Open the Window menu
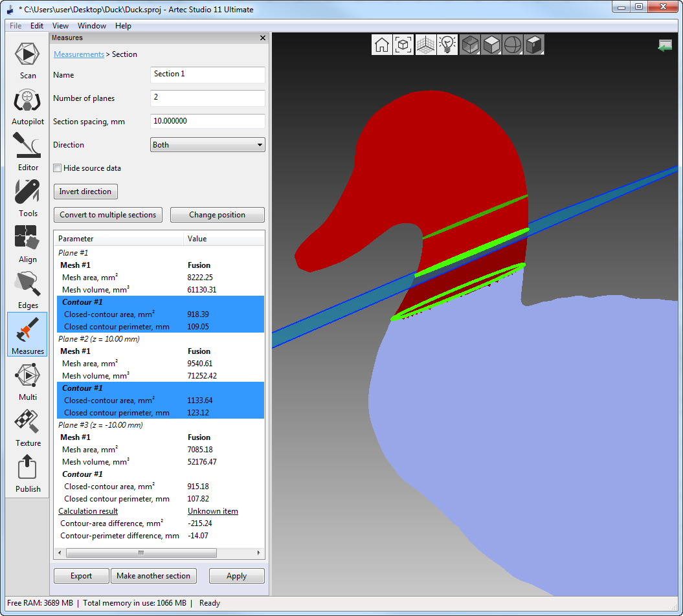Viewport: 683px width, 616px height. click(x=92, y=26)
